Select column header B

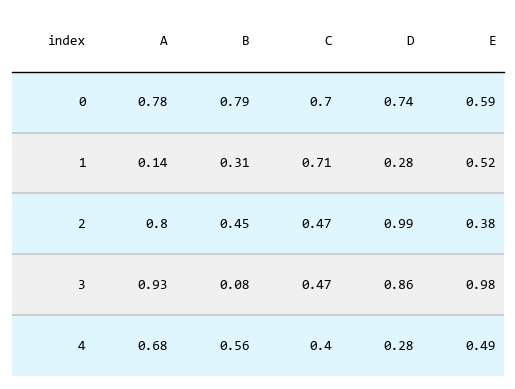point(246,41)
